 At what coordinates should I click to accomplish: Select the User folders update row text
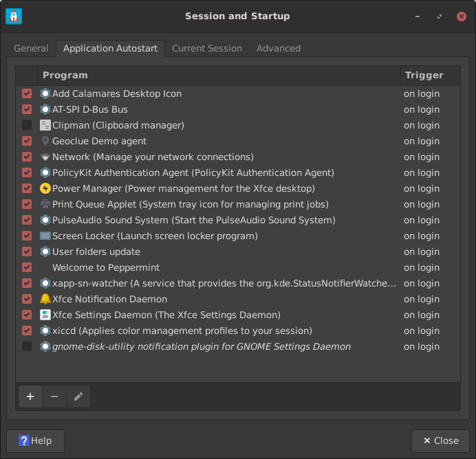tap(96, 251)
